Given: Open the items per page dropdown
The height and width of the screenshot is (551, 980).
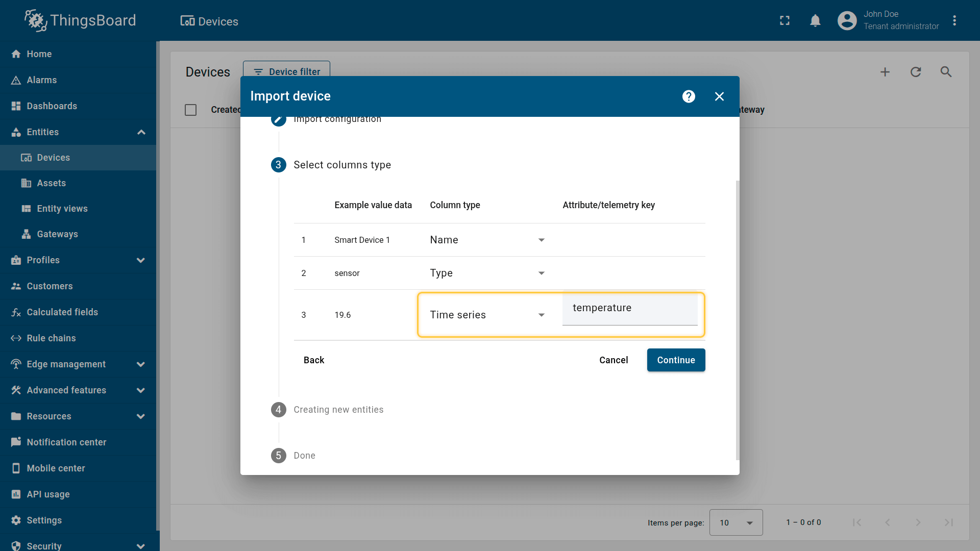Looking at the screenshot, I should (736, 522).
